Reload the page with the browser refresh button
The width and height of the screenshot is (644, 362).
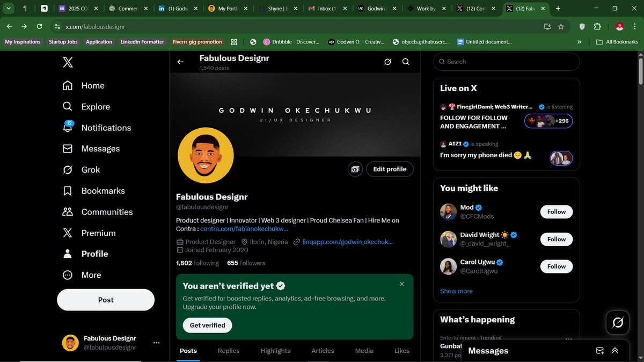(39, 26)
